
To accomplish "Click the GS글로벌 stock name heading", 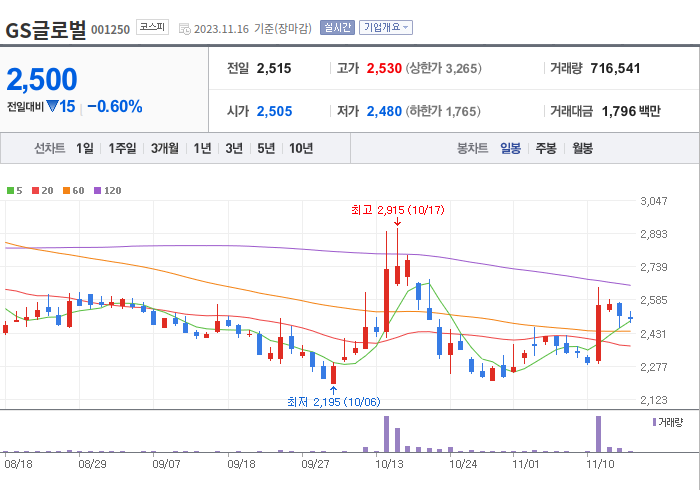I will pyautogui.click(x=45, y=30).
